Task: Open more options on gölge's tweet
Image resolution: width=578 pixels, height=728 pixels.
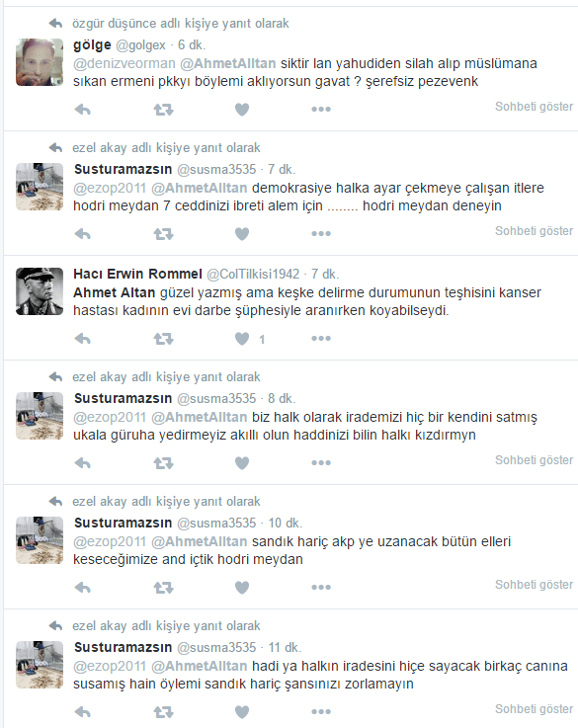Action: (321, 110)
